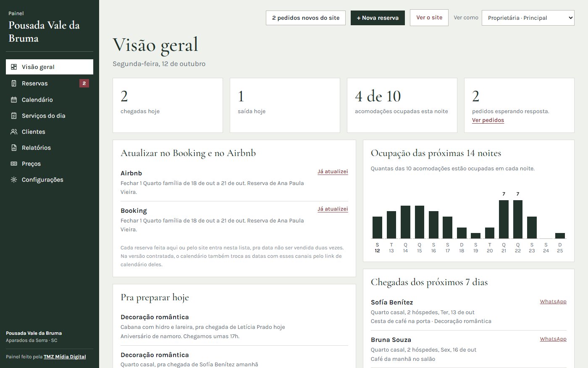Screen dimensions: 588x368
Task: Click the 2 chegadas hoje card
Action: click(x=168, y=105)
